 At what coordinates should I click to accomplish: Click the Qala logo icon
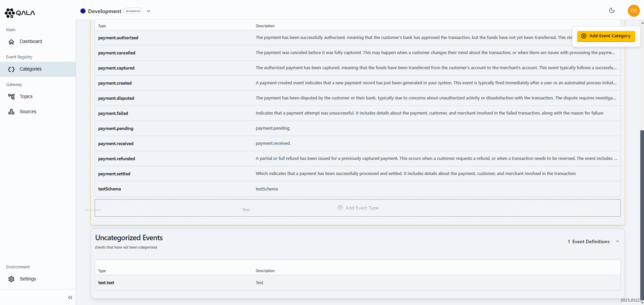pyautogui.click(x=10, y=13)
